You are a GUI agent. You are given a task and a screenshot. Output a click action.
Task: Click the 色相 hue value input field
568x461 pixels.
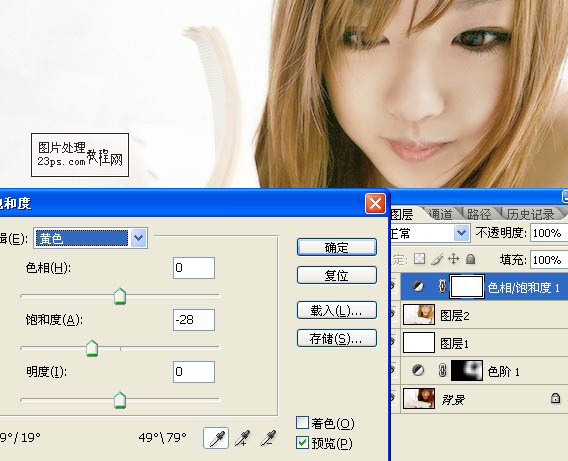tap(194, 268)
